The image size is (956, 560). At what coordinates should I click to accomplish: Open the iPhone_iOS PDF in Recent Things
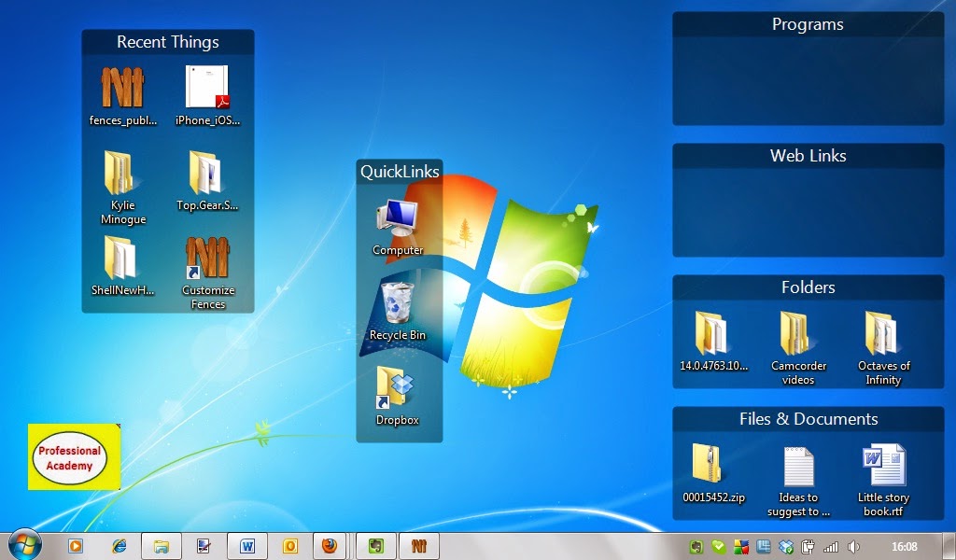click(207, 89)
